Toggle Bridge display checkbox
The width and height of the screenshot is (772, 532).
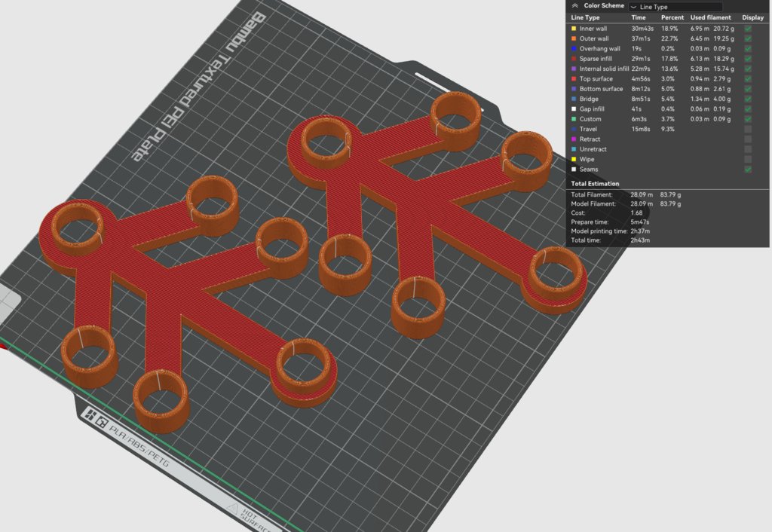click(748, 99)
